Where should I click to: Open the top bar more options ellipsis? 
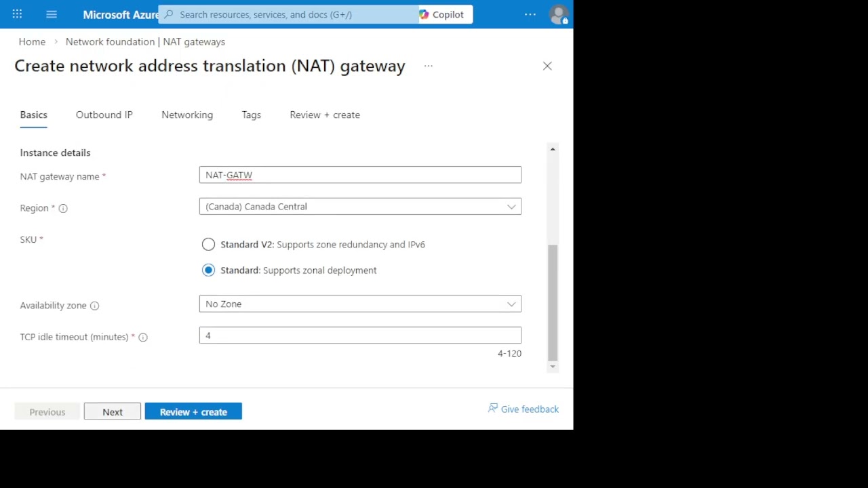tap(530, 14)
